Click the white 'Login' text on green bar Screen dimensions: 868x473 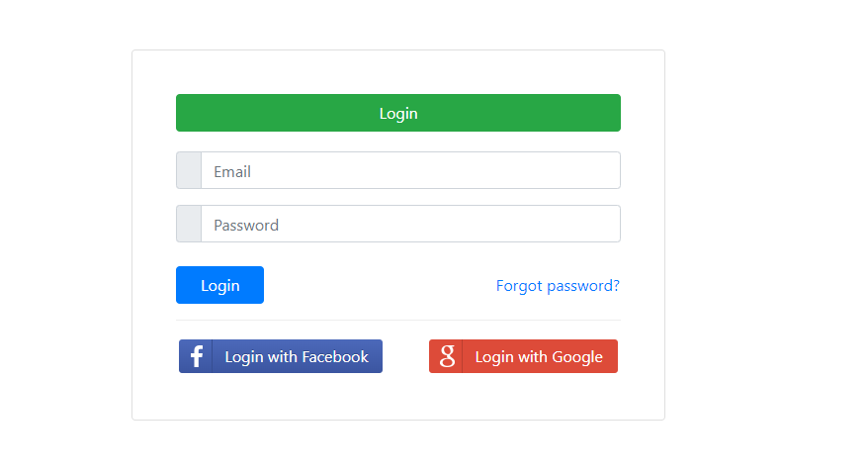398,114
